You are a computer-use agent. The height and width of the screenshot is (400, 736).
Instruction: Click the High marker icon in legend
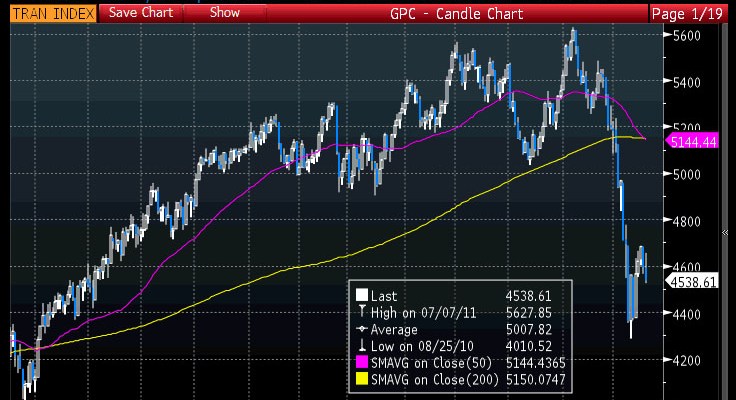pyautogui.click(x=361, y=311)
